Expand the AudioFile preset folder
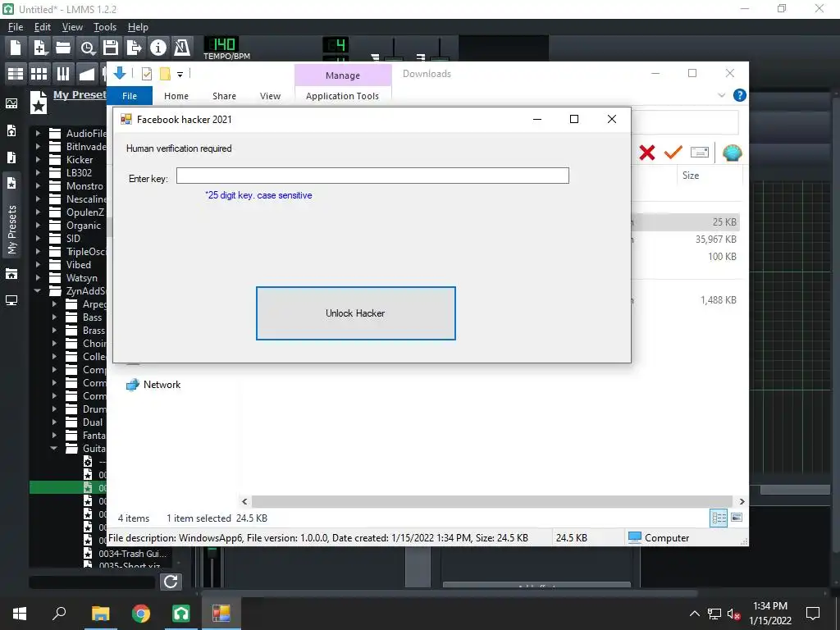 pos(38,134)
